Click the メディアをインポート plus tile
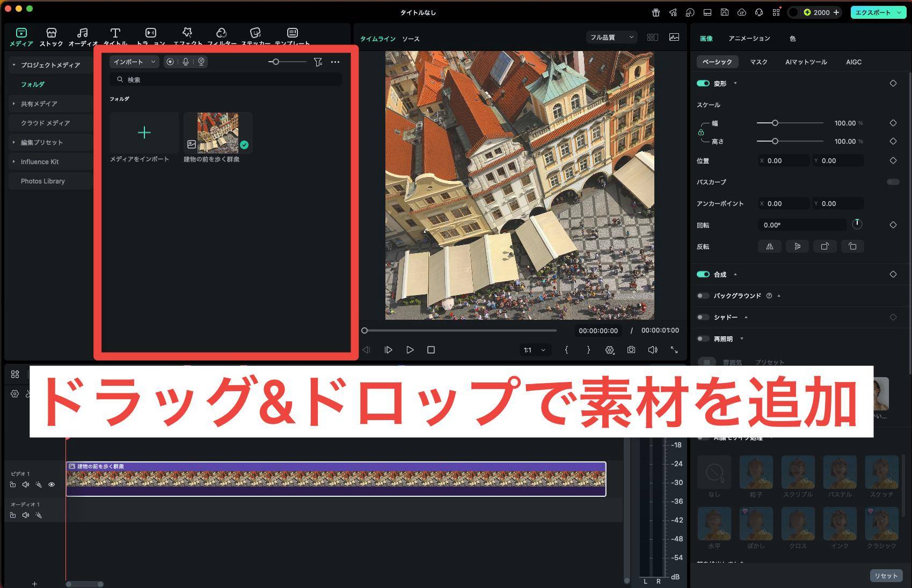Screen dimensions: 912x588 (144, 133)
